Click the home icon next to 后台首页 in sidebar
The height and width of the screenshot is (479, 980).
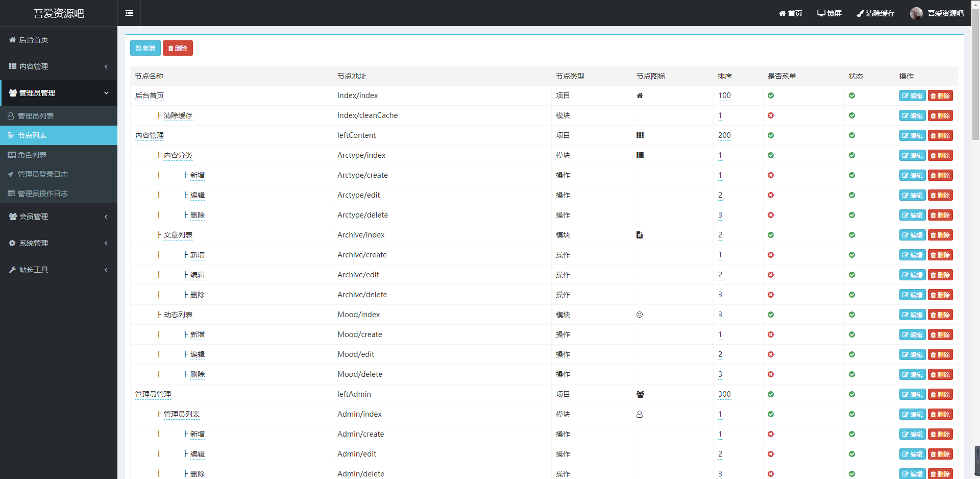point(12,40)
